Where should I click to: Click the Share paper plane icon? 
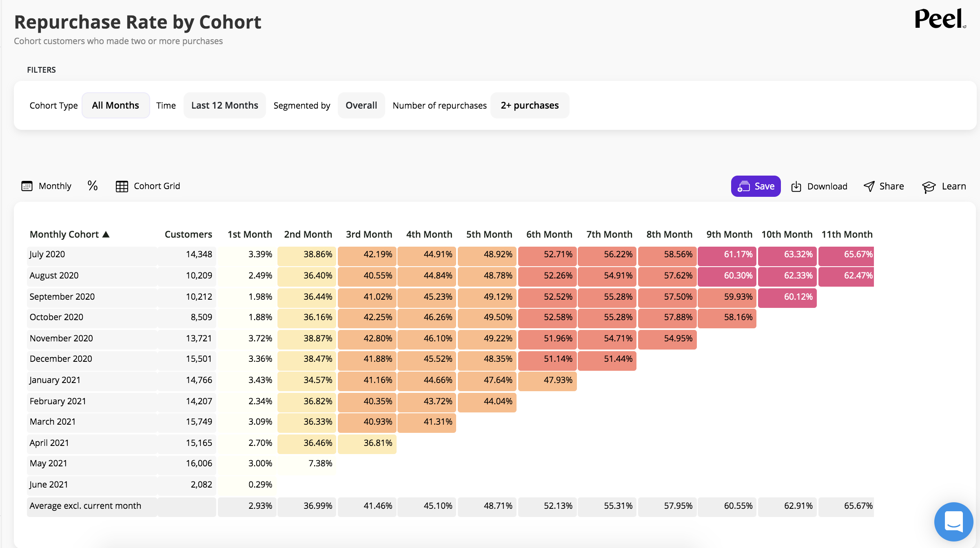click(869, 187)
